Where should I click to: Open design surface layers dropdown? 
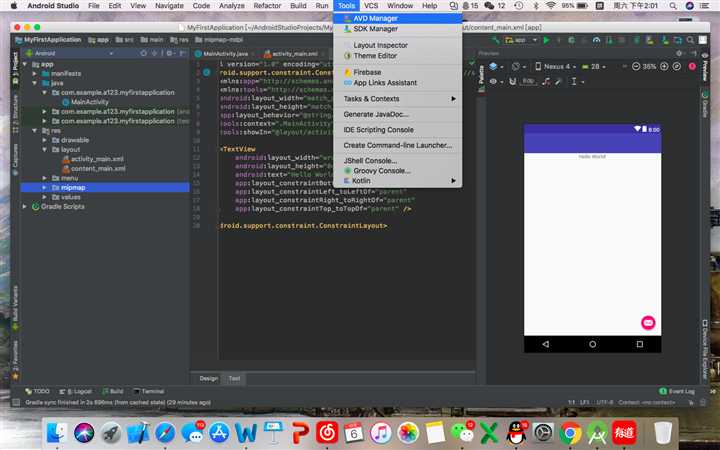coord(496,67)
